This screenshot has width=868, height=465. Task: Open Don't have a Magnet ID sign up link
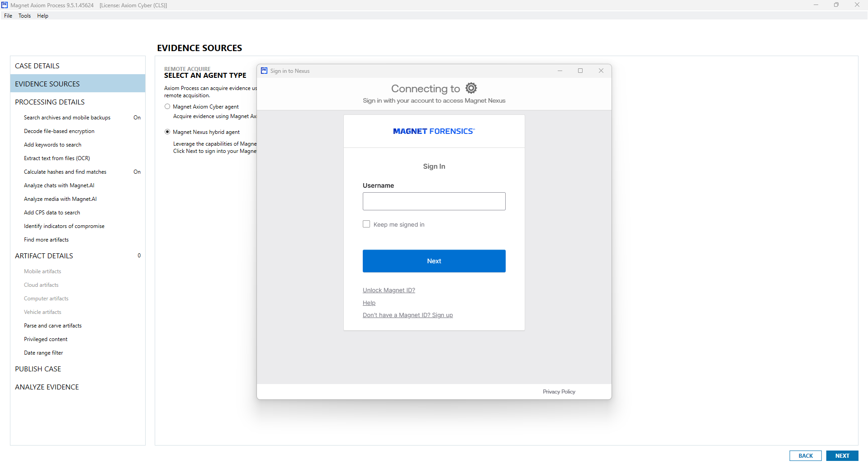click(x=408, y=315)
